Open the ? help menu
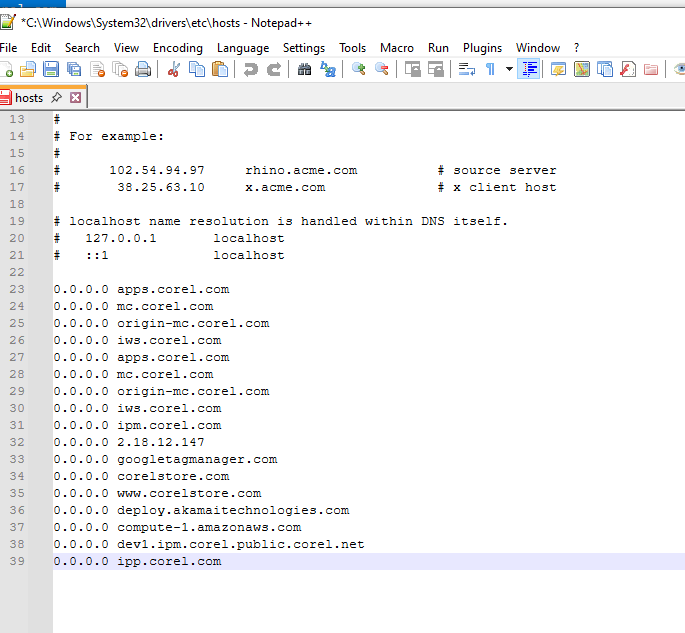 tap(576, 48)
